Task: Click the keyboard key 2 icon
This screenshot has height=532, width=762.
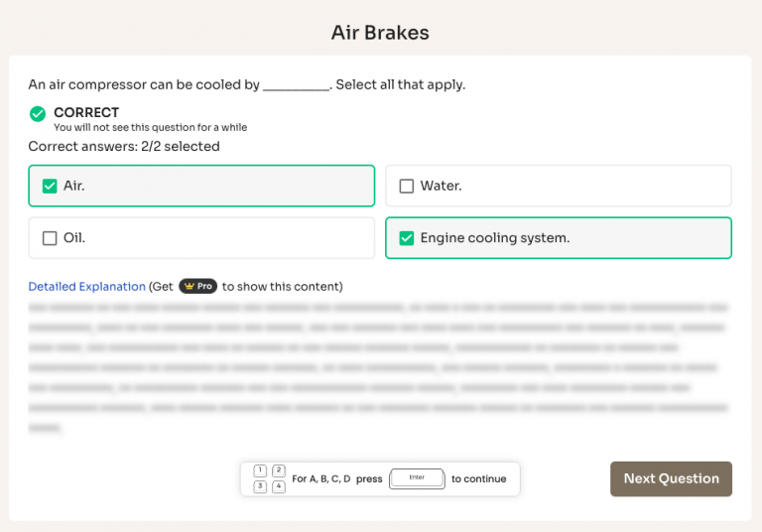Action: click(279, 470)
